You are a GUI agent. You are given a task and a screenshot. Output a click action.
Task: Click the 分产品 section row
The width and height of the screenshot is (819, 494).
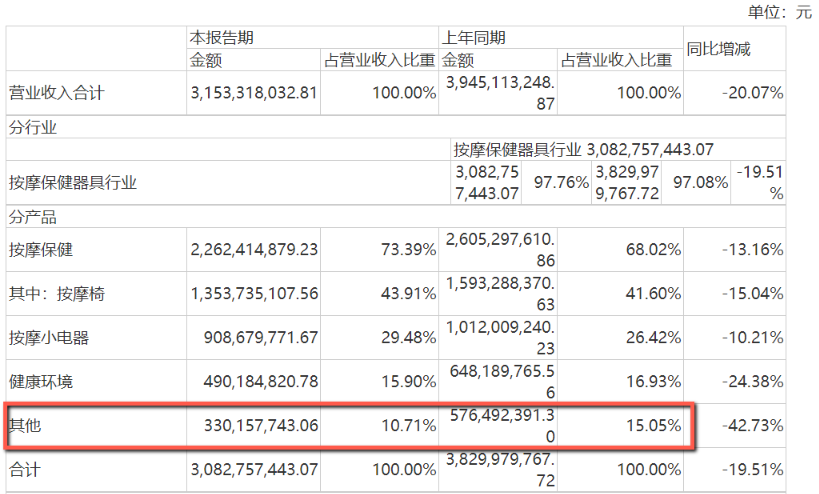click(x=33, y=216)
